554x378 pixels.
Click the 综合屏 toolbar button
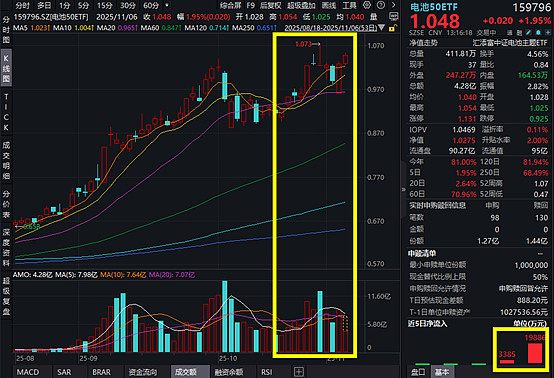[x=230, y=5]
